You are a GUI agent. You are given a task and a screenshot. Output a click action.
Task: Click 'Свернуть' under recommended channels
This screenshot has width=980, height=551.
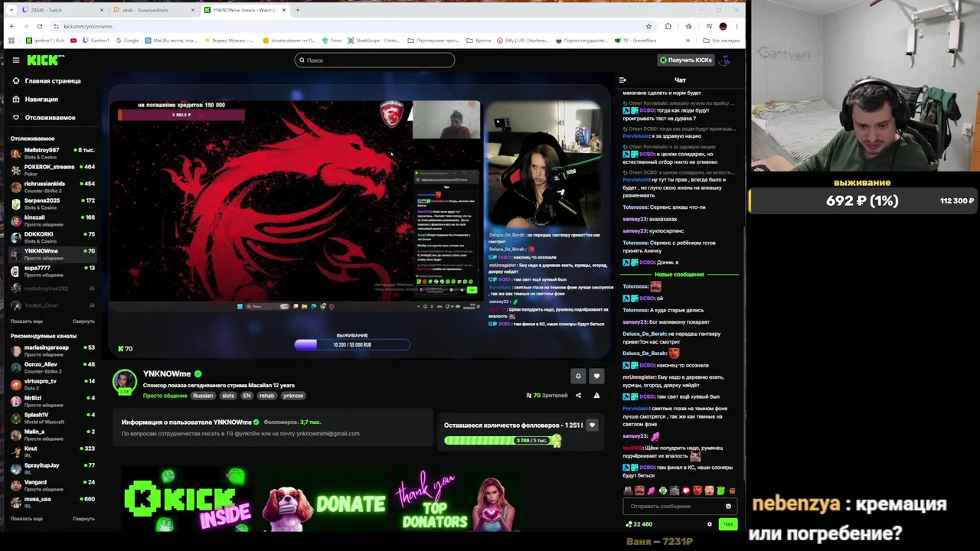(x=83, y=519)
